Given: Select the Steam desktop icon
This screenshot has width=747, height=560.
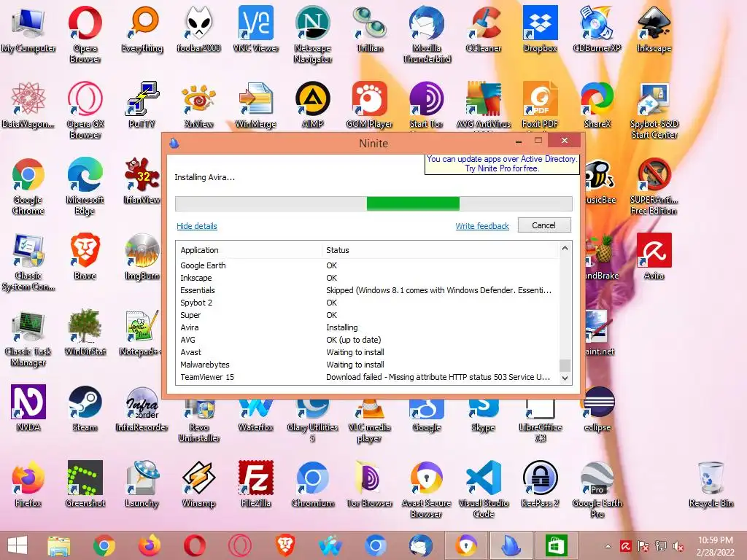Looking at the screenshot, I should coord(85,408).
